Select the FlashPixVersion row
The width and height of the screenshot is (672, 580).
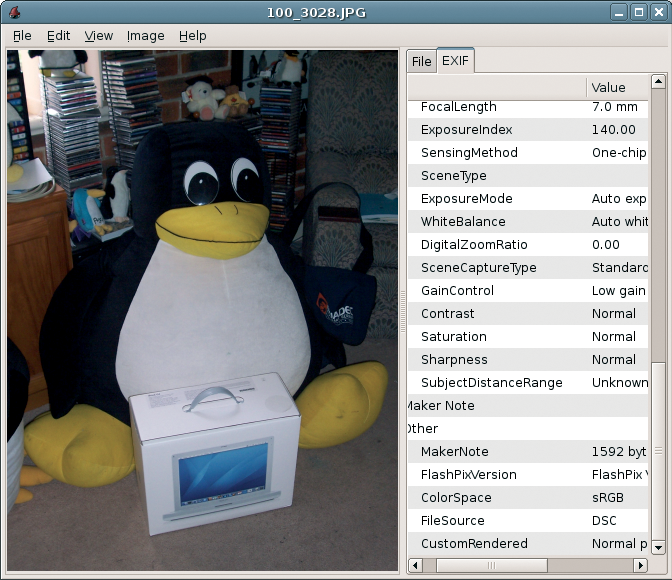click(528, 475)
